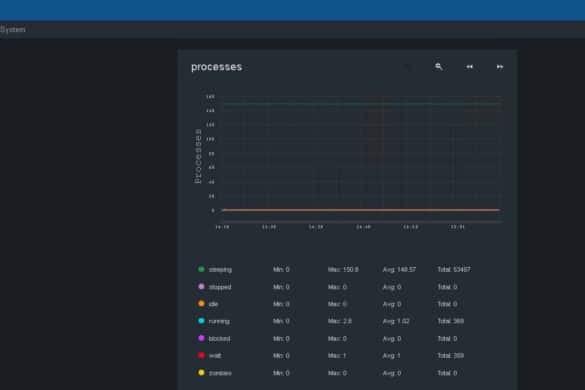Click the orange line in the processes chart
The height and width of the screenshot is (390, 585).
[361, 210]
